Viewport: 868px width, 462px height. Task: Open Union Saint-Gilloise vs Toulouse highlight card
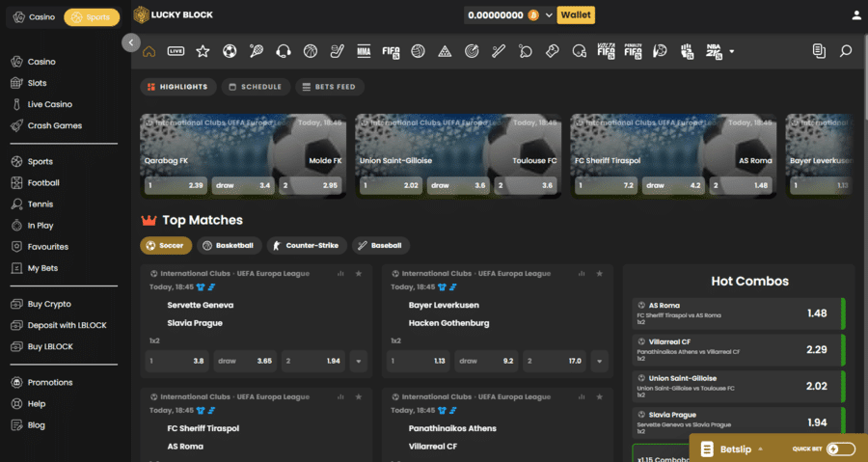[458, 156]
